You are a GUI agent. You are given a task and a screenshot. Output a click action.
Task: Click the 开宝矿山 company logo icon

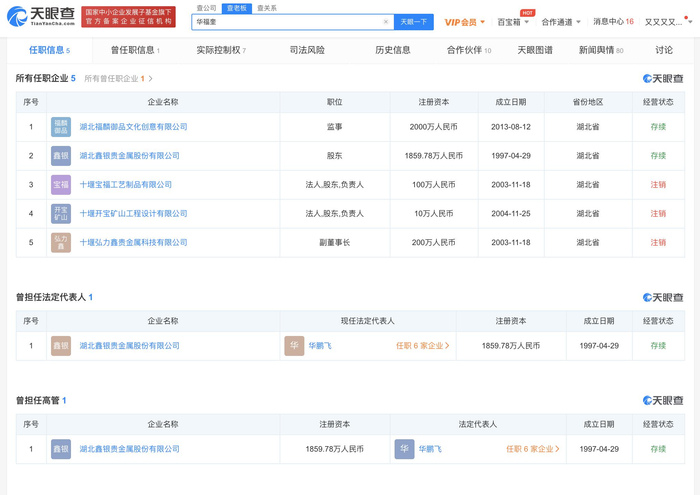[x=61, y=214]
